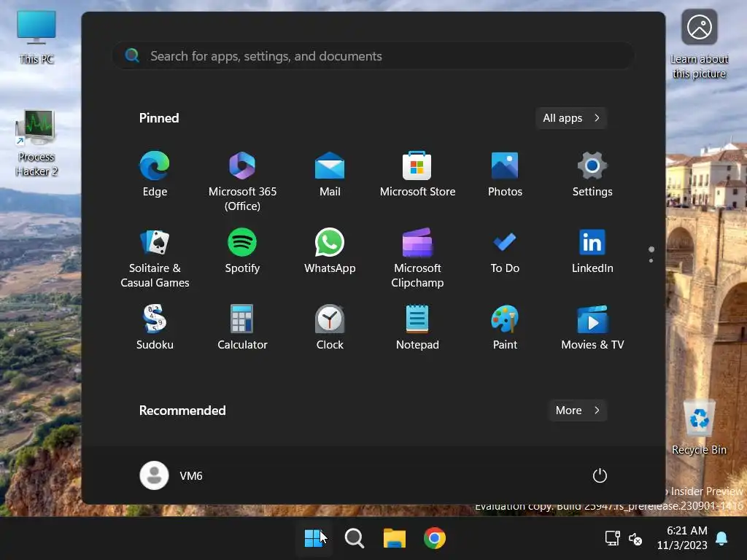Click Learn about this picture icon

click(699, 44)
